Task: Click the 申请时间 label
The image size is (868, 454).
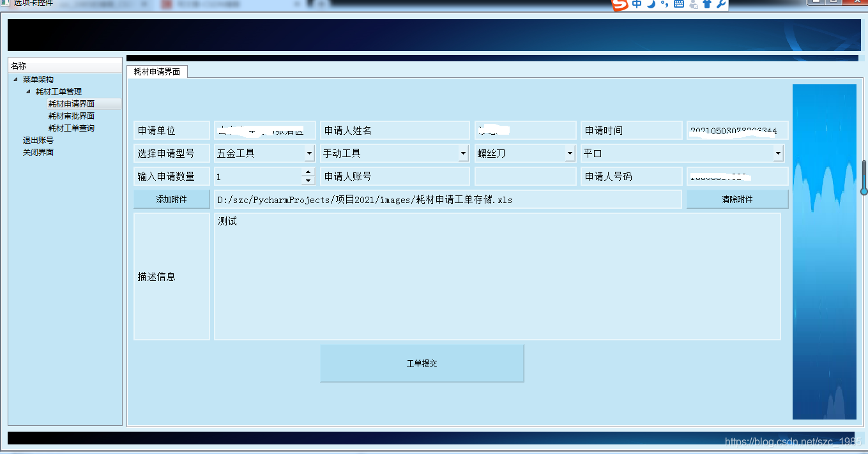Action: tap(631, 130)
